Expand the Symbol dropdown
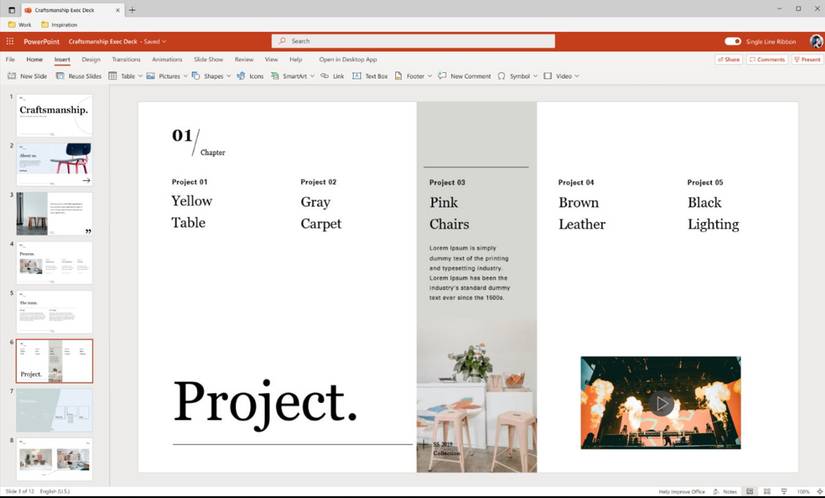Screen dimensions: 825x498 [535, 76]
